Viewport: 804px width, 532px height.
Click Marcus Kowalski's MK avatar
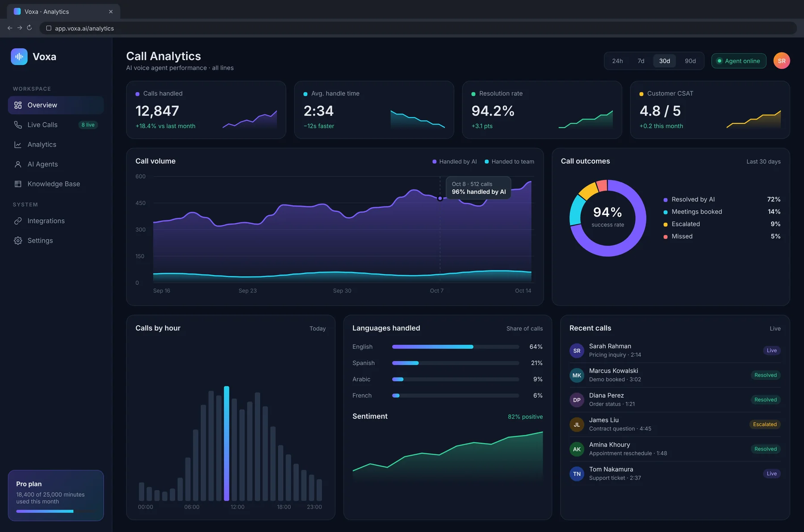(577, 375)
